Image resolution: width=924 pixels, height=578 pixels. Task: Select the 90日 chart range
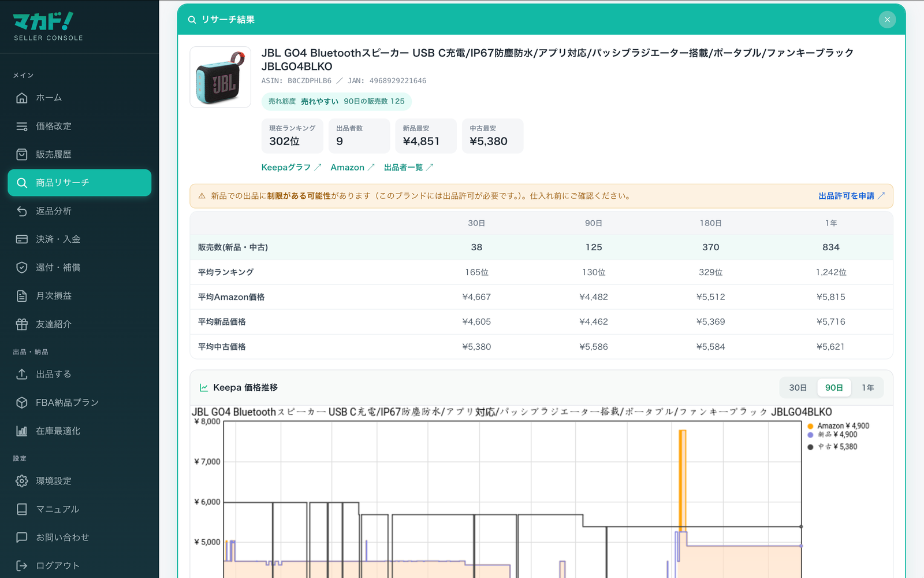click(x=834, y=388)
